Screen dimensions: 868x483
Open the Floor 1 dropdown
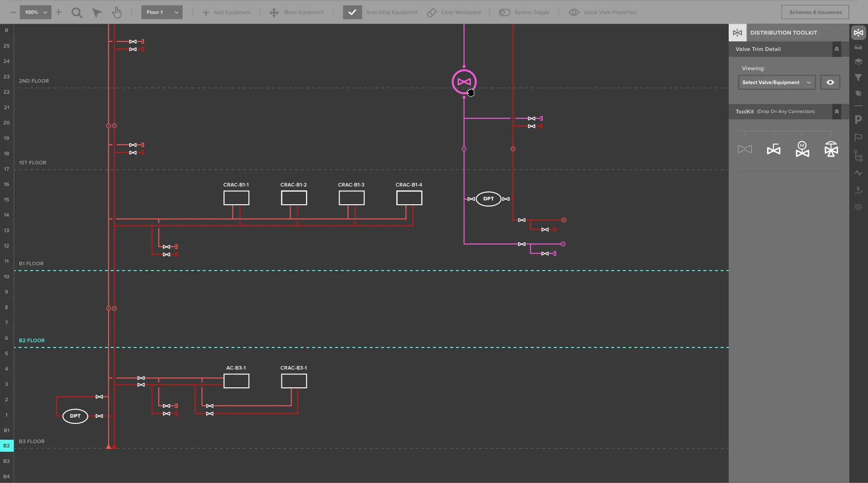click(x=162, y=12)
